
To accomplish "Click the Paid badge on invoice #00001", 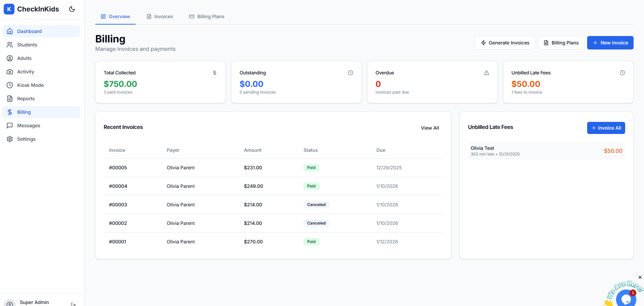I will (x=311, y=242).
